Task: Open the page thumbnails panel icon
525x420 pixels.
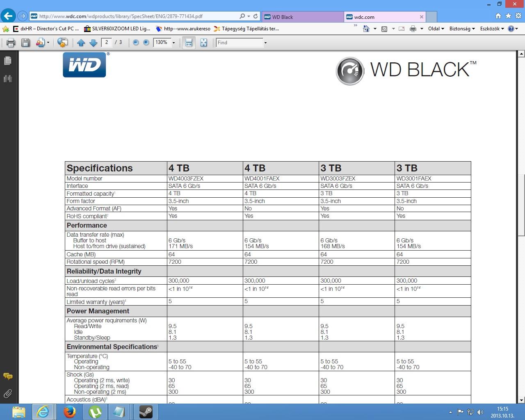Action: pos(8,61)
